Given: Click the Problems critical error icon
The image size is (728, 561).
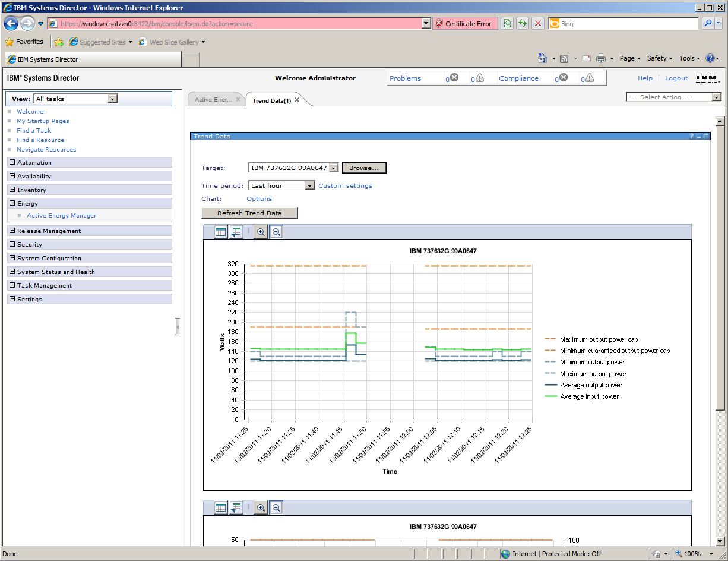Looking at the screenshot, I should [454, 77].
